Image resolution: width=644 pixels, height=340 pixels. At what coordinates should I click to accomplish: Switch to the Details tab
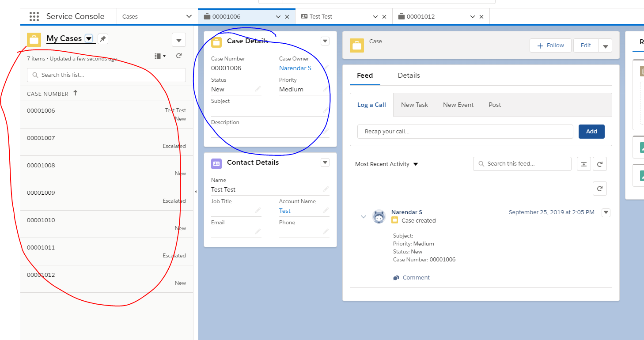tap(409, 76)
